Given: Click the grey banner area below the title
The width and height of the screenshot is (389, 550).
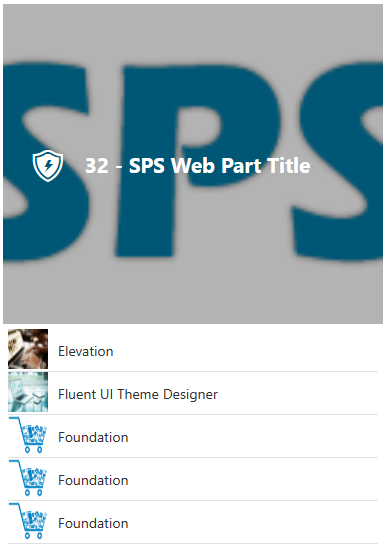Looking at the screenshot, I should [193, 293].
